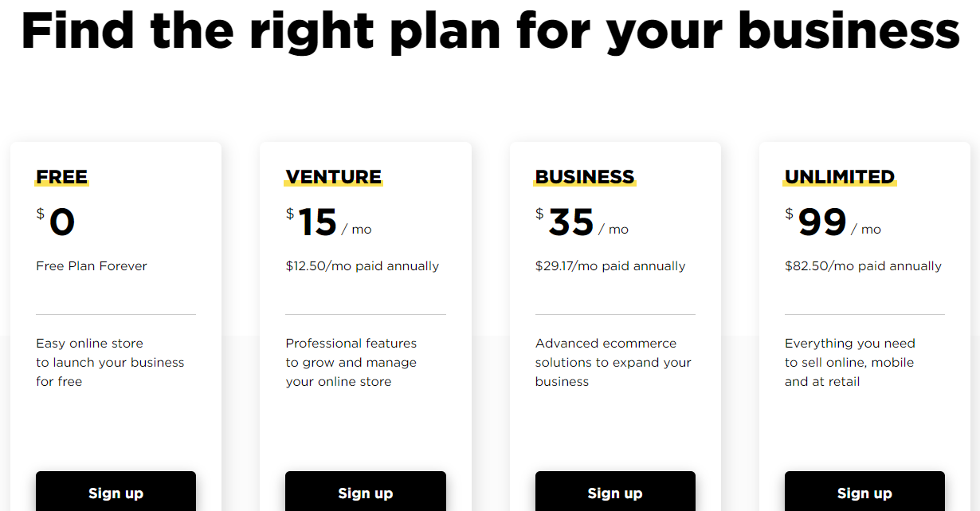980x511 pixels.
Task: Select the VENTURE plan heading
Action: 334,177
